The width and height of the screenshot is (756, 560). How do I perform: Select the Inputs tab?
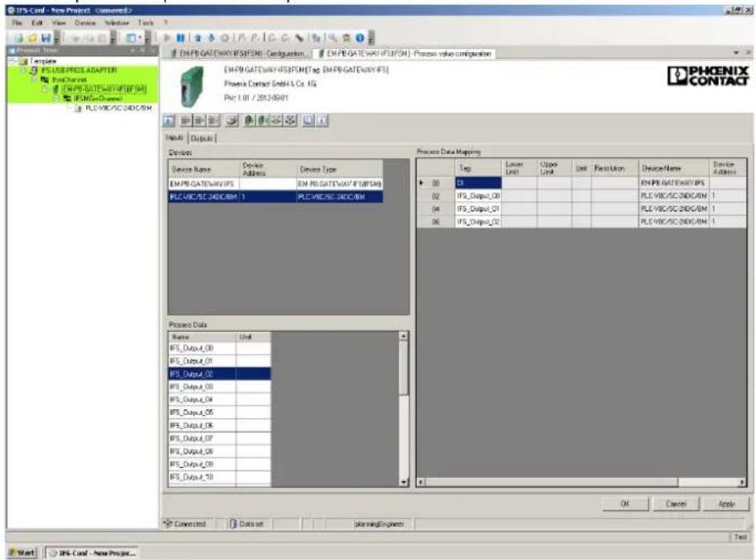click(175, 138)
